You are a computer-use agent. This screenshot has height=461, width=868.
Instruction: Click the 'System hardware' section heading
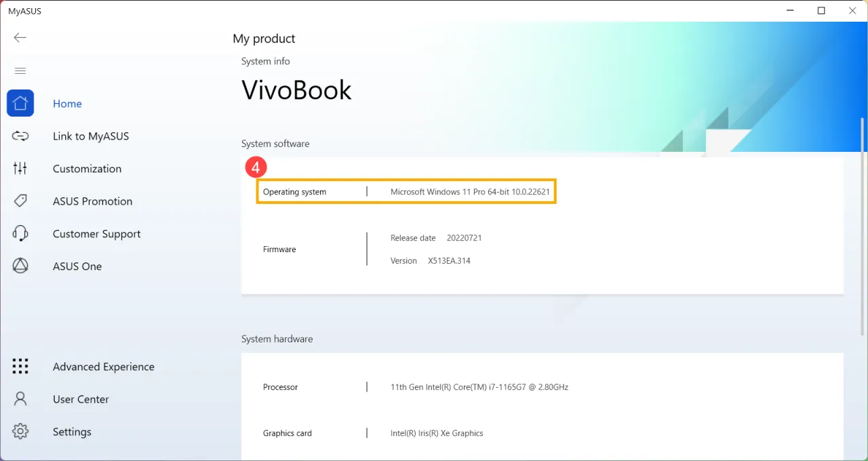coord(277,339)
